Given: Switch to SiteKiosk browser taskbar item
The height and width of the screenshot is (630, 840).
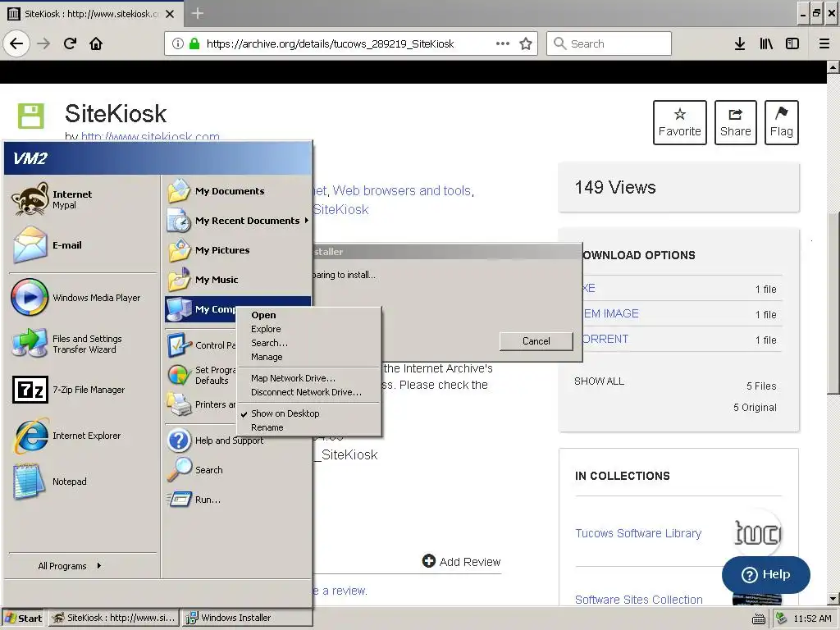Looking at the screenshot, I should click(114, 618).
